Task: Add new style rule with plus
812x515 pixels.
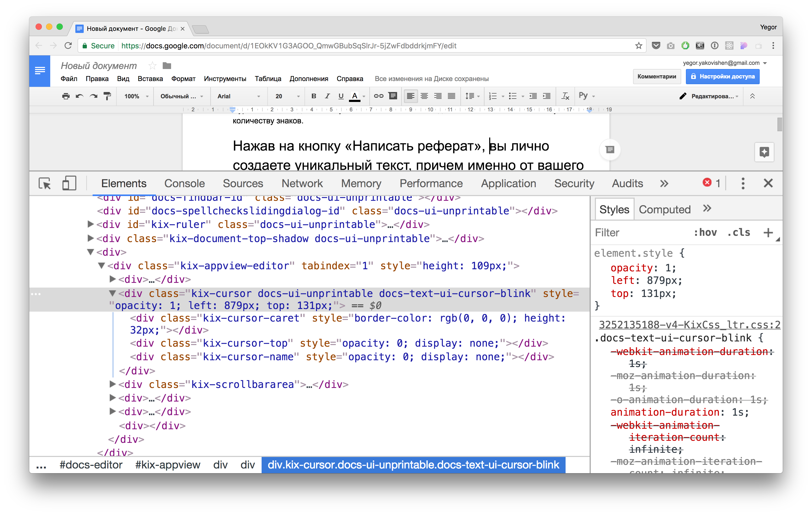Action: (x=768, y=233)
